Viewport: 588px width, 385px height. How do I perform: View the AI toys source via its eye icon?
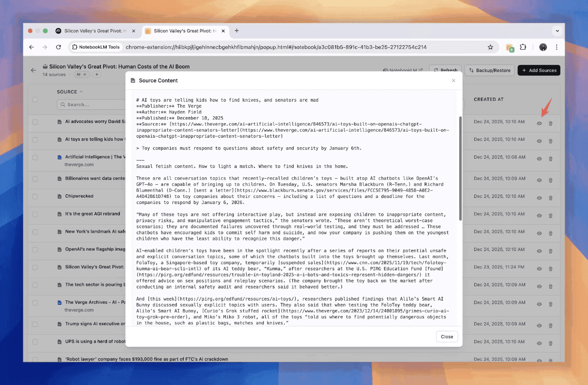pyautogui.click(x=539, y=141)
